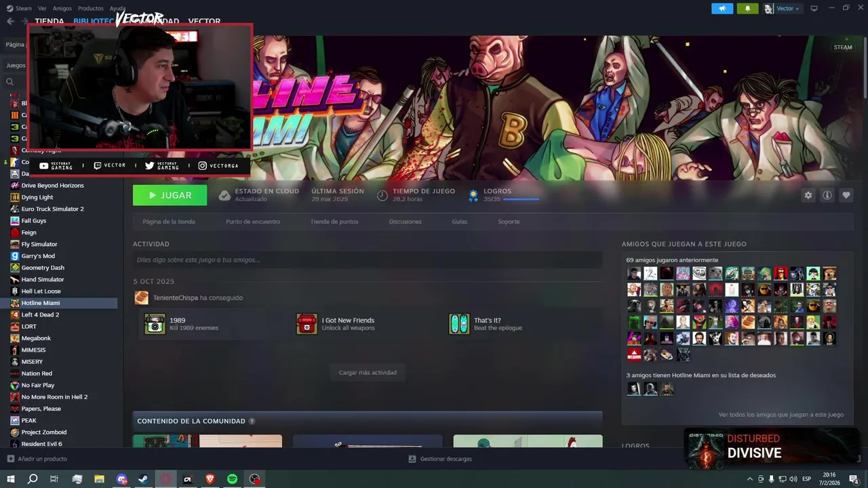Open the Brave browser taskbar icon
868x488 pixels.
coord(210,479)
